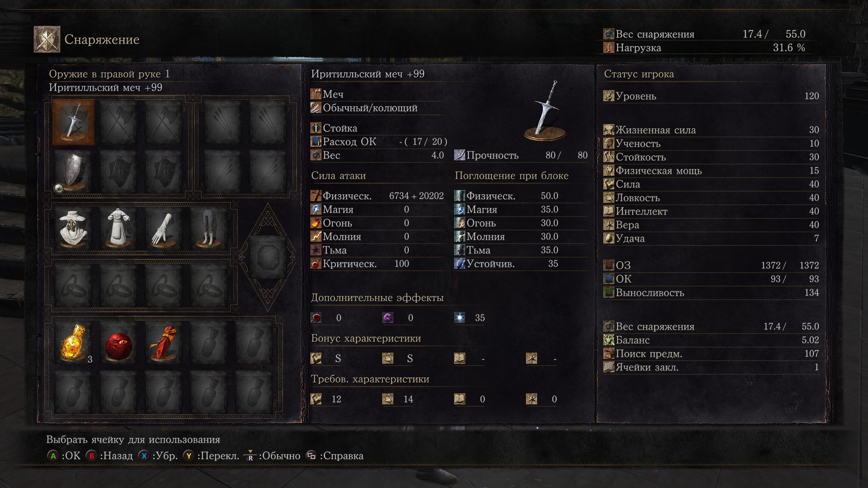Image resolution: width=868 pixels, height=488 pixels.
Task: Choose the white hat head armor slot
Action: (73, 228)
